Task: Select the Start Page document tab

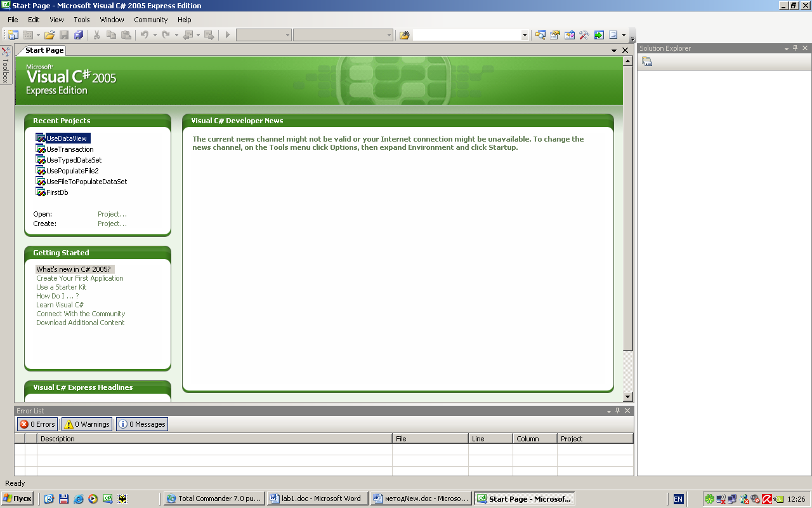Action: coord(44,50)
